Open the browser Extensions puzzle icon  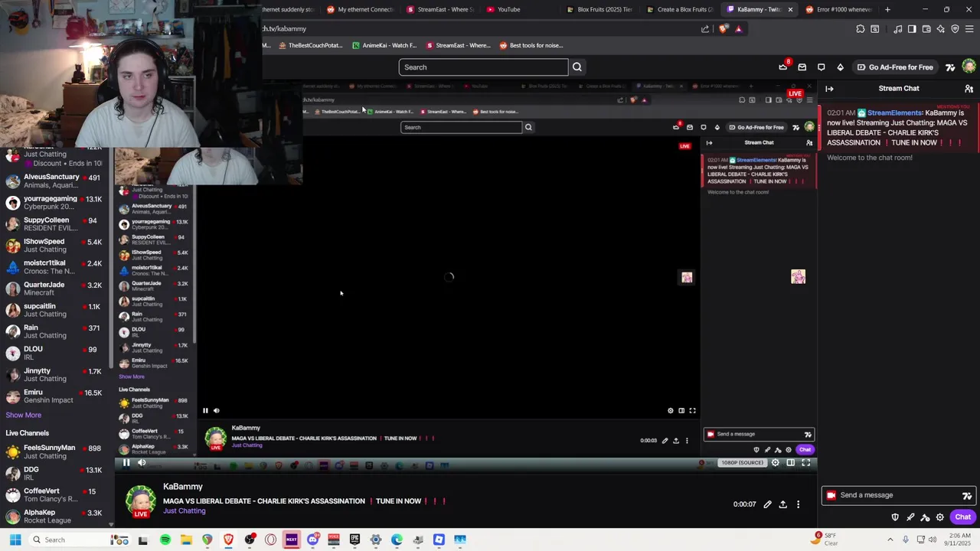point(860,29)
